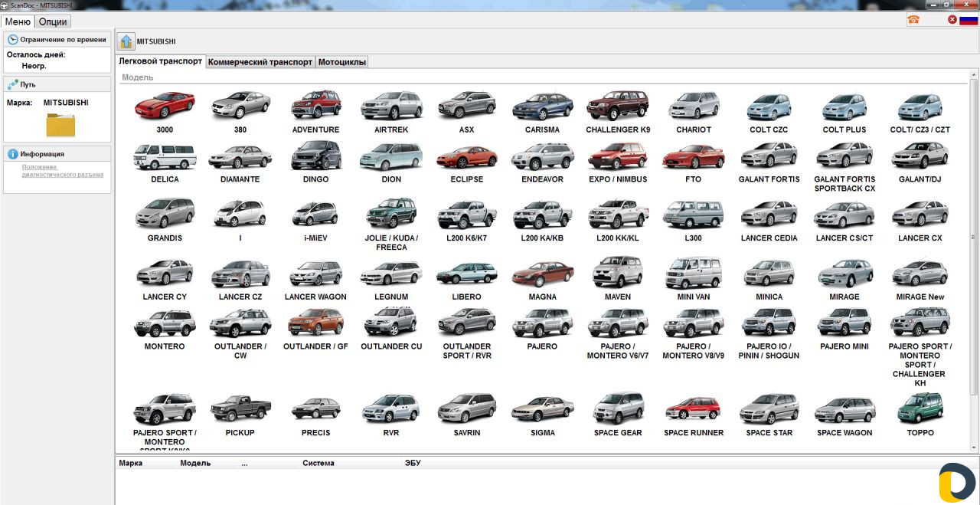Select the GALANT FORTIS SPORTBACK CX
This screenshot has height=505, width=980.
coord(844,156)
